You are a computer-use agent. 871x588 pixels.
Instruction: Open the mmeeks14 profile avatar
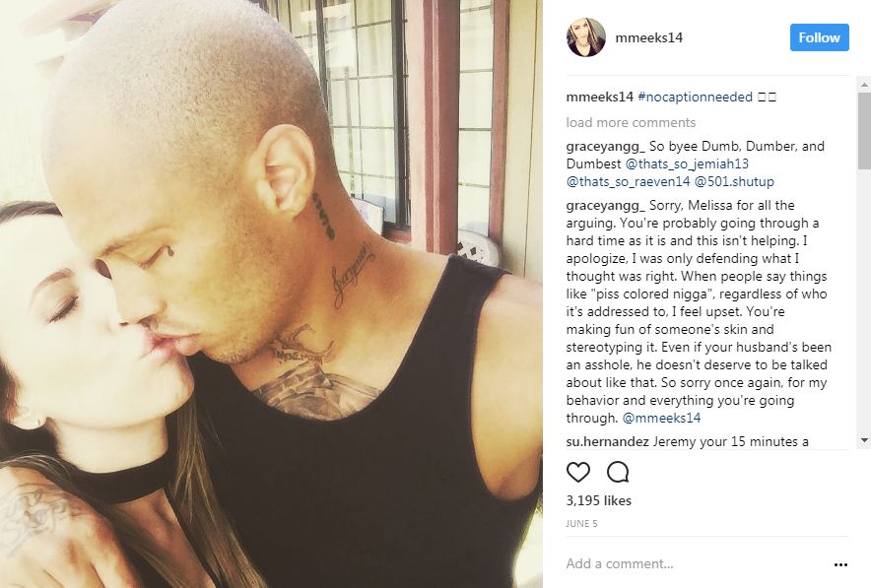tap(586, 37)
